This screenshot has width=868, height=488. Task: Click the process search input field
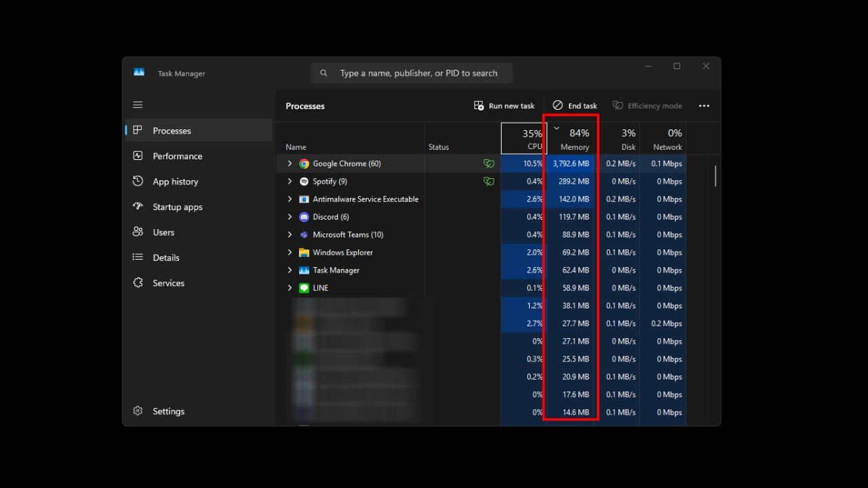coord(412,73)
